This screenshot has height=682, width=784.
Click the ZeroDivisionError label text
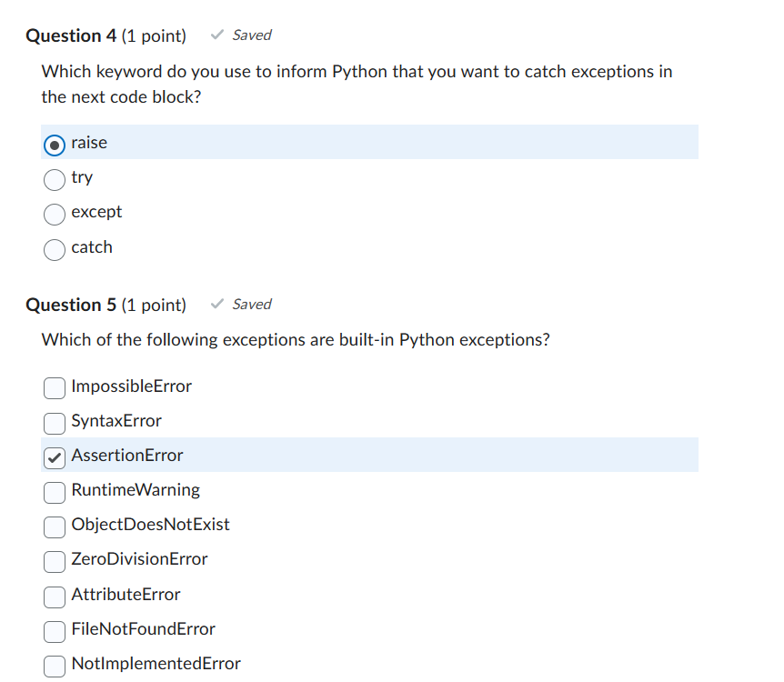click(139, 559)
